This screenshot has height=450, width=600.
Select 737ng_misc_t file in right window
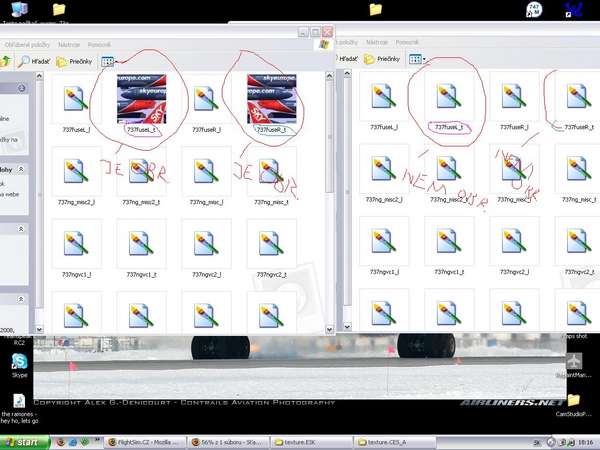(x=579, y=174)
